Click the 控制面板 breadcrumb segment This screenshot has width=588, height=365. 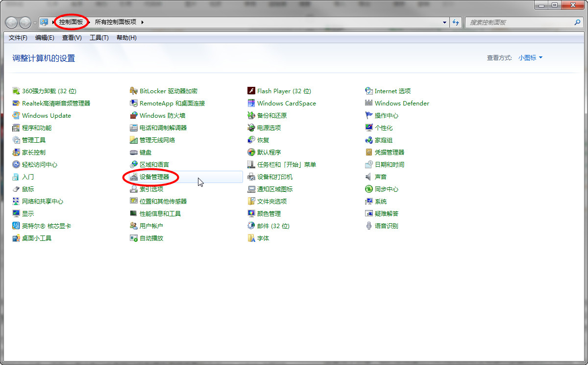coord(71,22)
